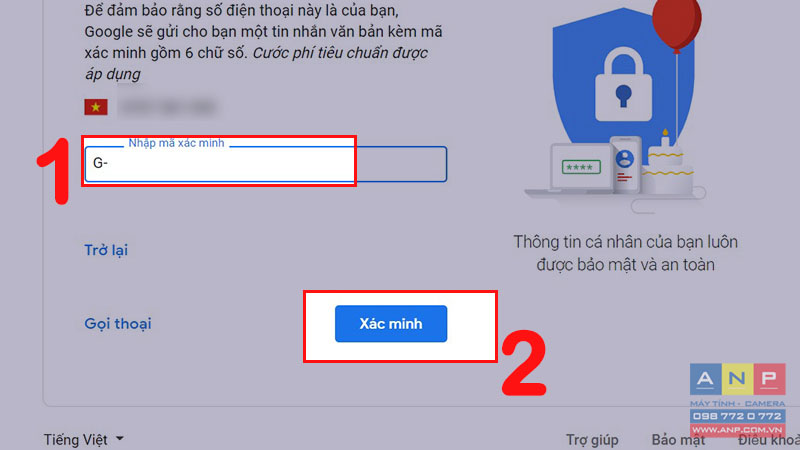Click the ANP logo watermark
Viewport: 800px width, 450px height.
pyautogui.click(x=737, y=379)
